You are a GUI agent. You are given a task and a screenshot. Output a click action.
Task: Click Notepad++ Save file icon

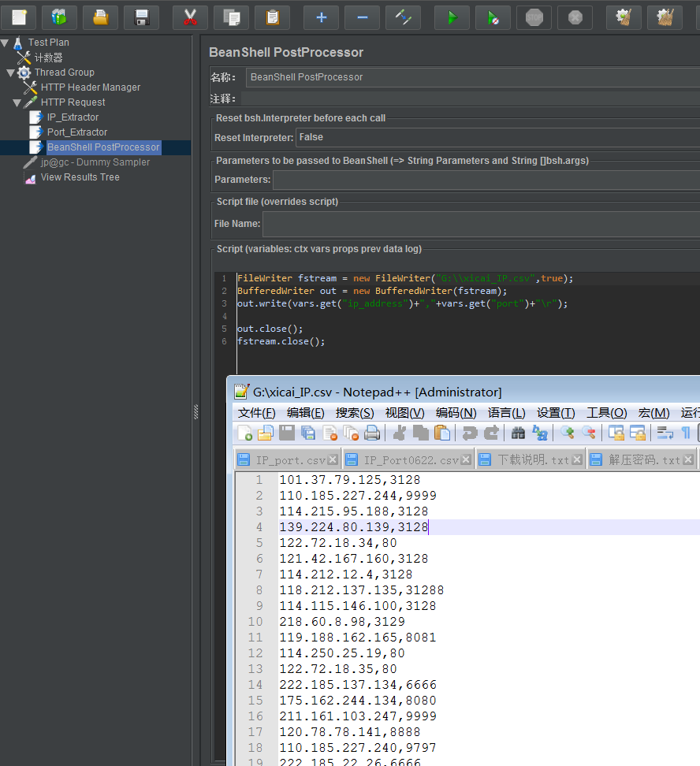pos(287,433)
